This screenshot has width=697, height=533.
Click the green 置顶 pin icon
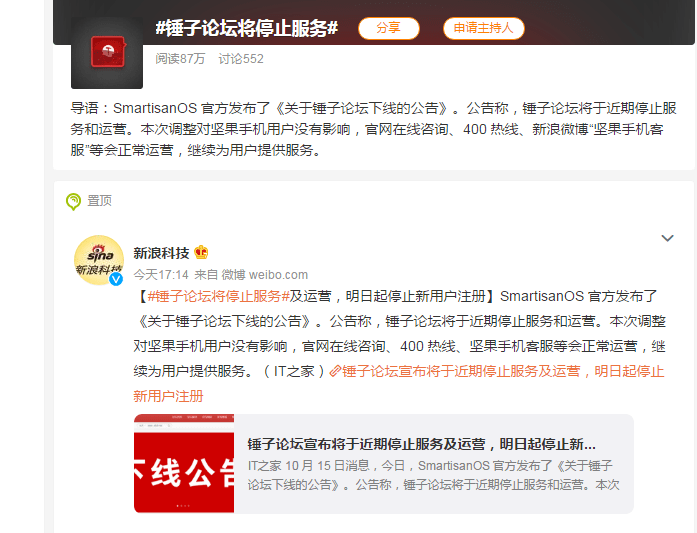73,201
